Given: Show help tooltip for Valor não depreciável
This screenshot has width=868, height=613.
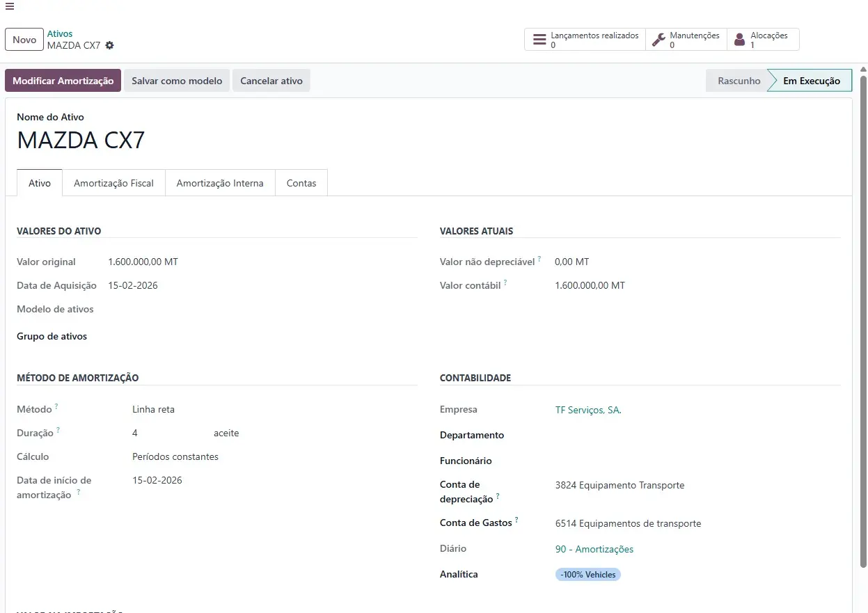Looking at the screenshot, I should (539, 259).
